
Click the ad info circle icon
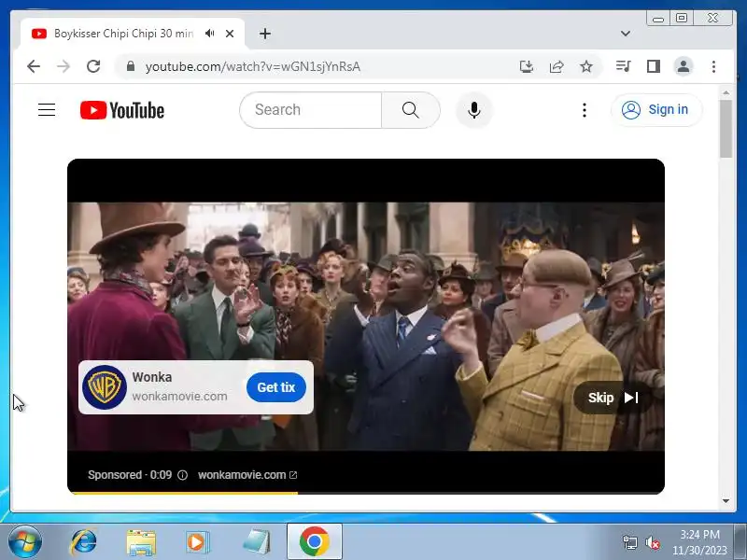(182, 475)
